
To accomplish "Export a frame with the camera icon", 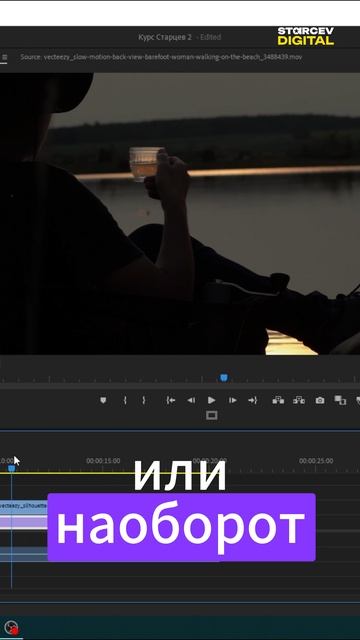I will pos(320,400).
